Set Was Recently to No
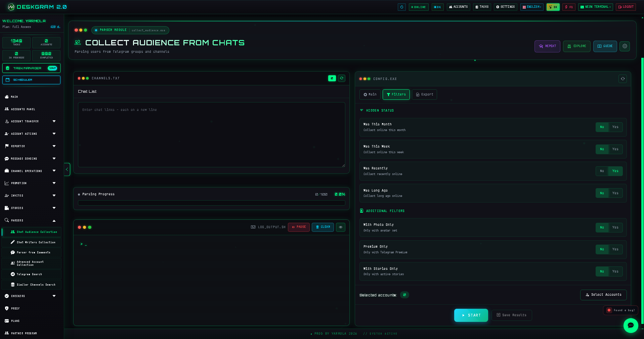The image size is (644, 339). click(602, 171)
